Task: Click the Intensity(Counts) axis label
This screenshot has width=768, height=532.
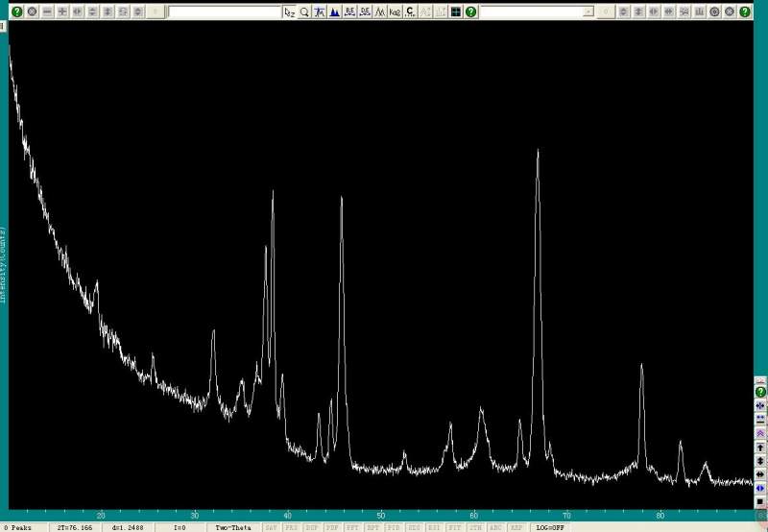Action: tap(4, 265)
